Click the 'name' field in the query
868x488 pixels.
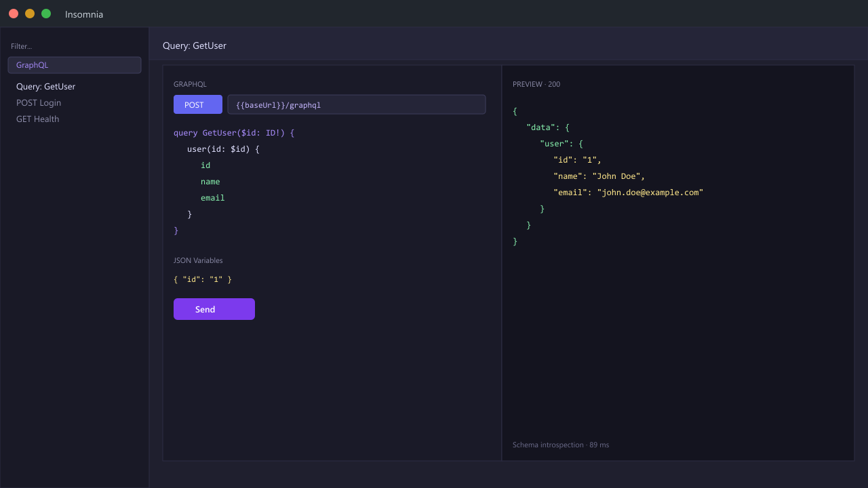[210, 182]
